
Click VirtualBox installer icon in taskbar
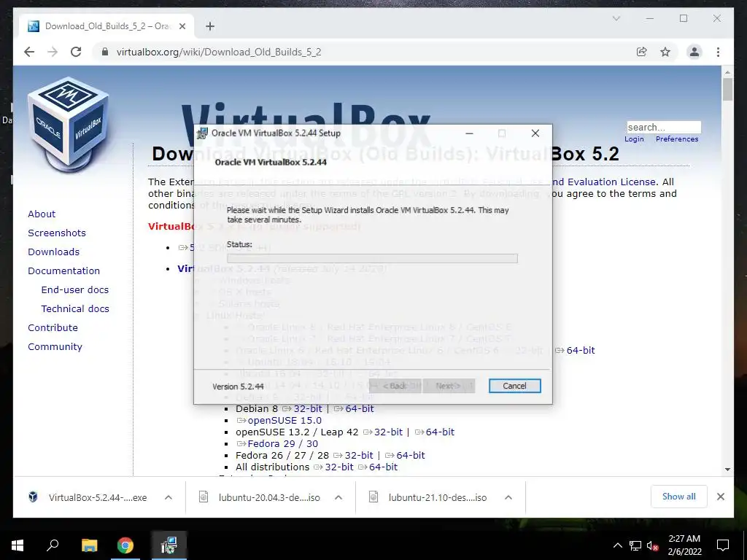(169, 545)
